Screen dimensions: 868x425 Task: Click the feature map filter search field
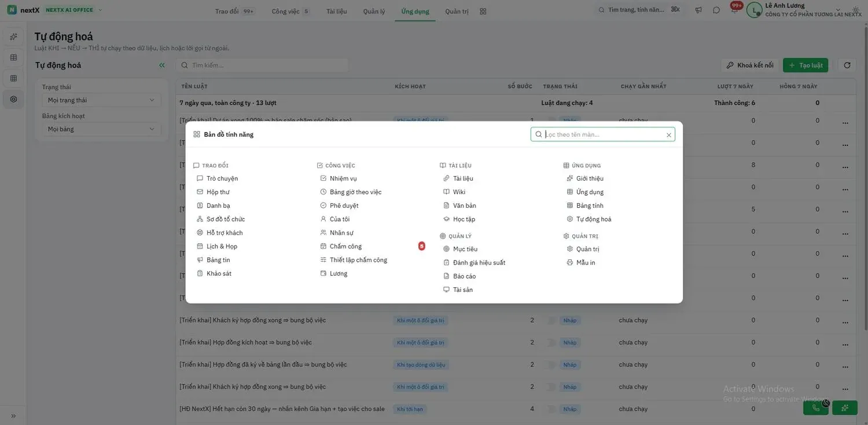click(602, 134)
